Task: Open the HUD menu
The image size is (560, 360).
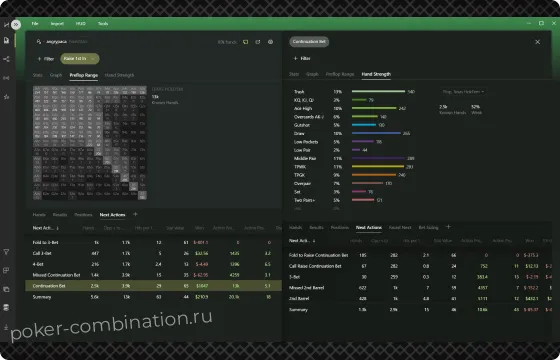Action: click(81, 24)
